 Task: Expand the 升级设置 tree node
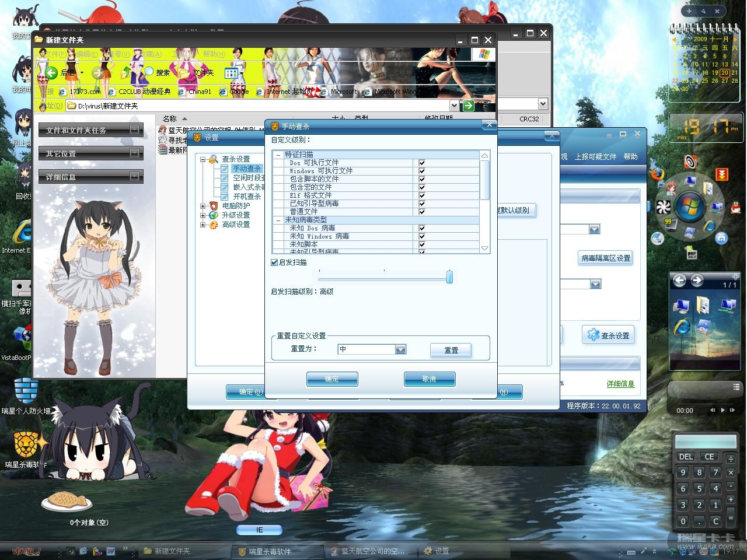[203, 215]
